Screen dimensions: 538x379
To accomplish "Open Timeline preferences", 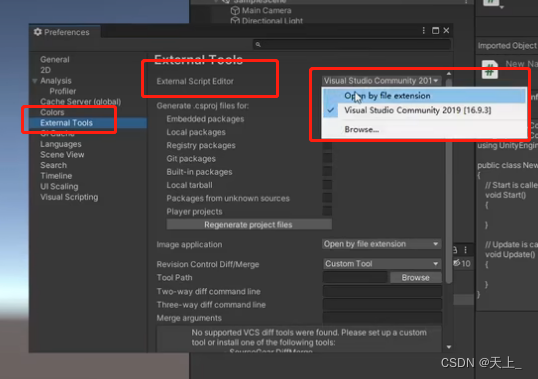I will tap(56, 176).
